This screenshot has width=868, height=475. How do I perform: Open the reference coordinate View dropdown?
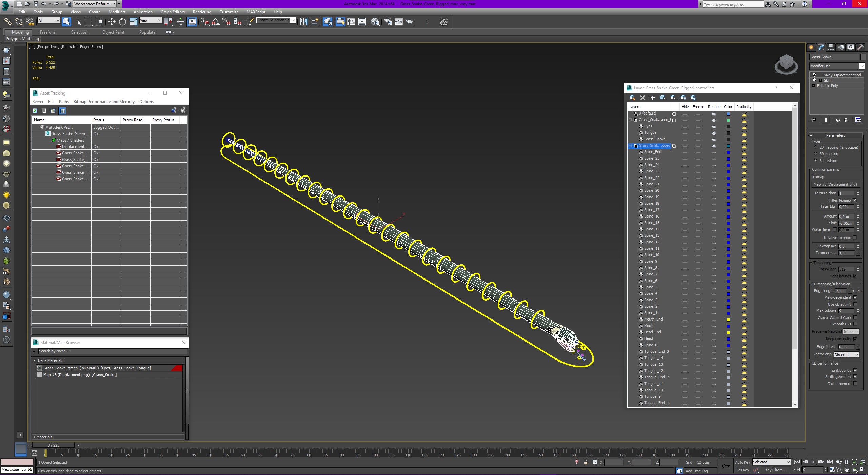click(x=151, y=20)
